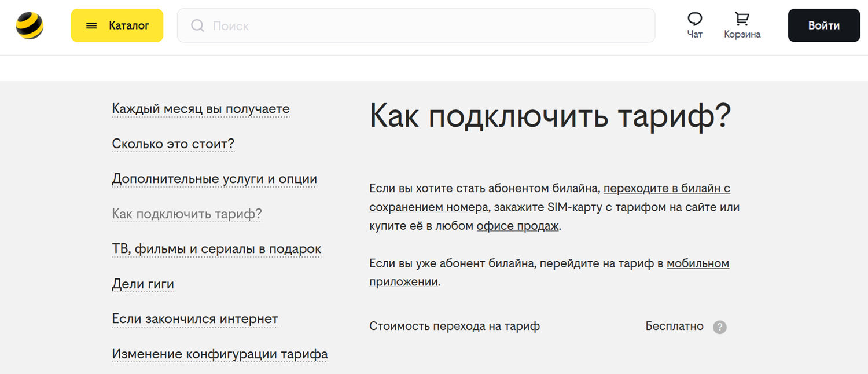
Task: Click the Как подключить тариф? heading
Action: 550,117
